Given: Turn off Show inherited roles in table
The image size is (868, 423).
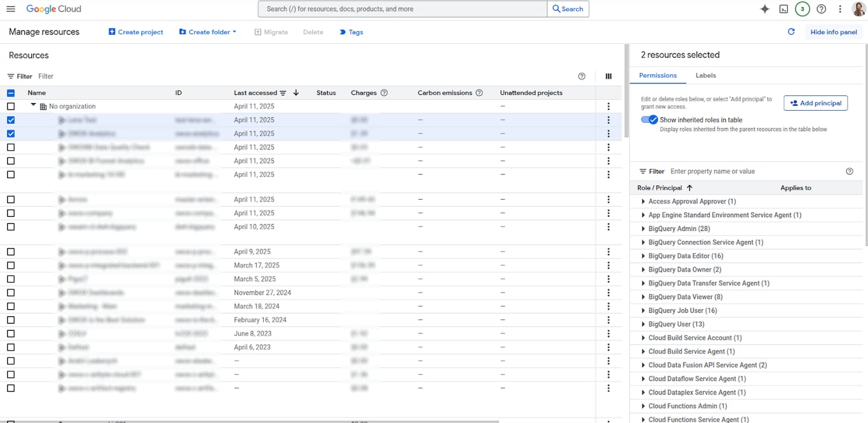Looking at the screenshot, I should [649, 120].
